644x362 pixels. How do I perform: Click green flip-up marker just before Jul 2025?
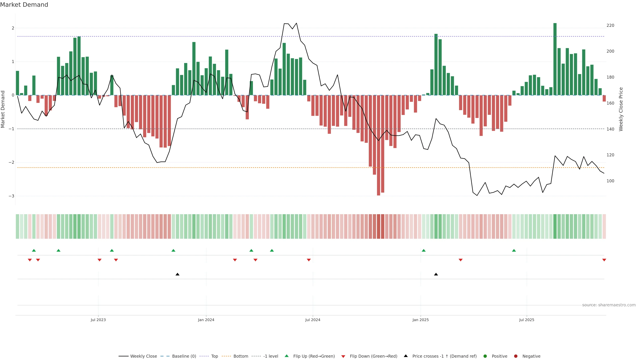(x=514, y=250)
